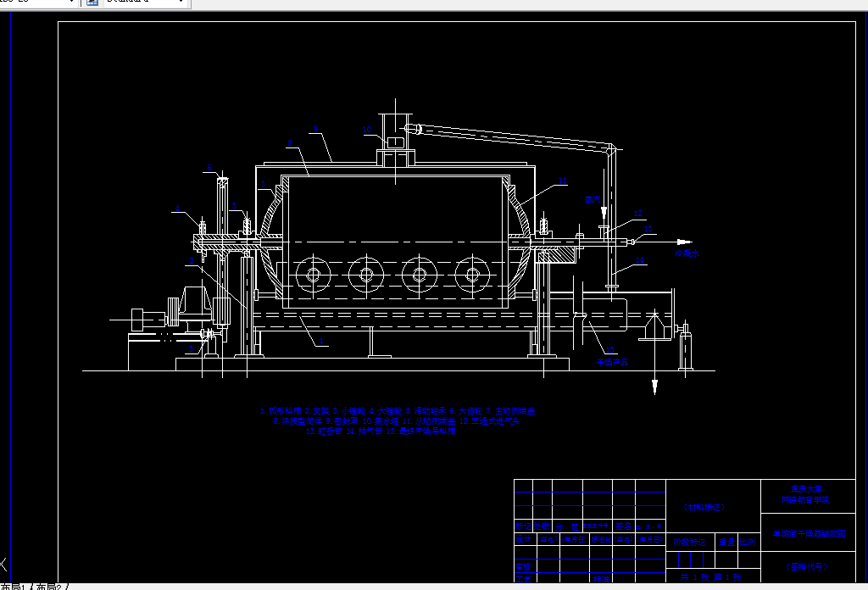Screen dimensions: 868x590
Task: Select callout number 15 on the drawing
Action: point(610,350)
